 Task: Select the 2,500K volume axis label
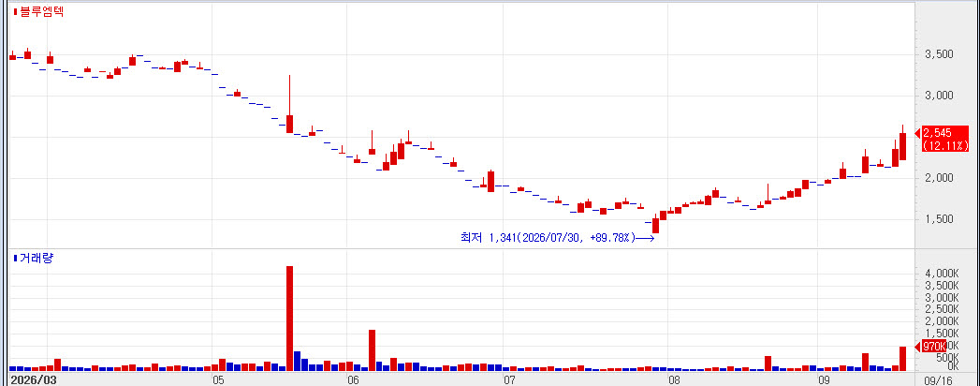point(942,309)
